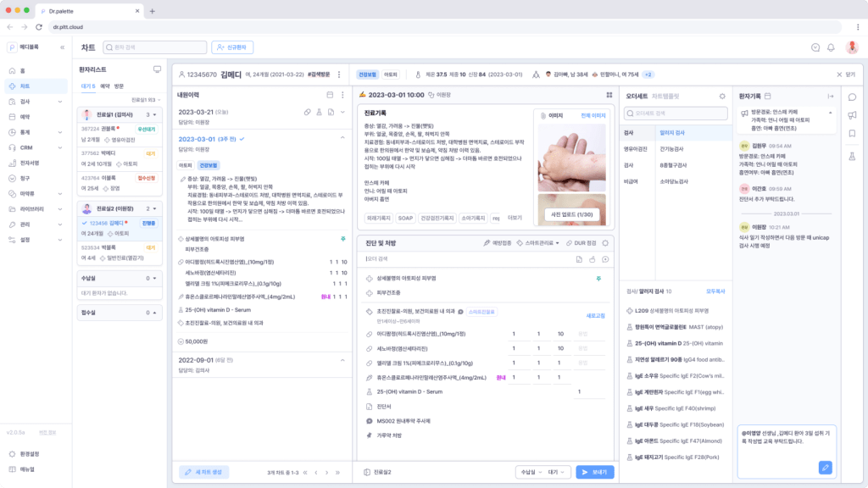Open the calendar icon in the 내원이력 header

[329, 94]
